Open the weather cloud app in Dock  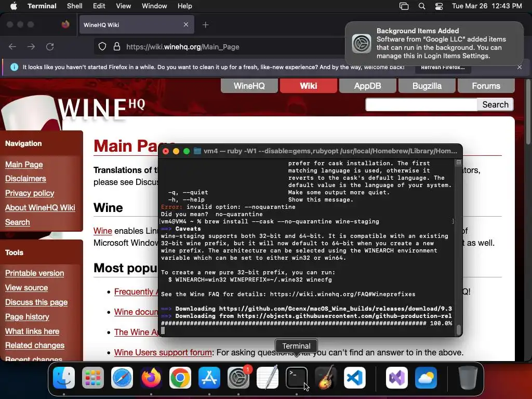click(426, 378)
